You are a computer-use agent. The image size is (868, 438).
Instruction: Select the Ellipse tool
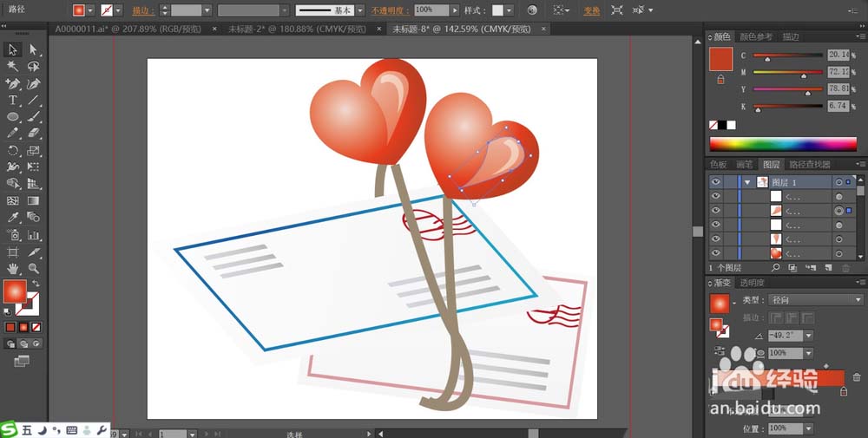tap(12, 117)
